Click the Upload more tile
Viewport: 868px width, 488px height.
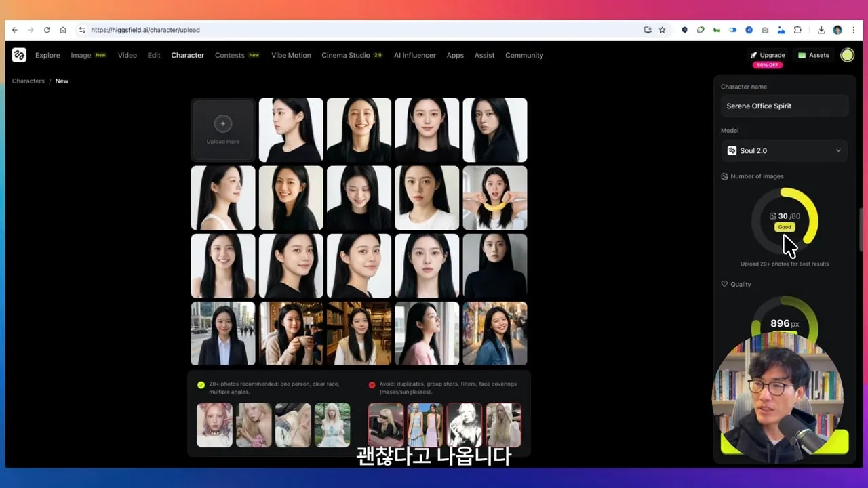coord(222,129)
